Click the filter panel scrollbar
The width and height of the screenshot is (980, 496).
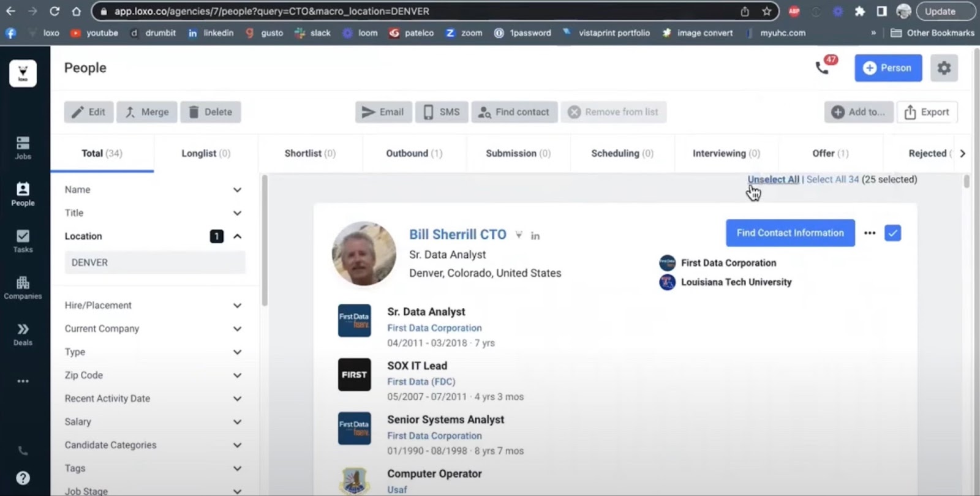(x=265, y=240)
